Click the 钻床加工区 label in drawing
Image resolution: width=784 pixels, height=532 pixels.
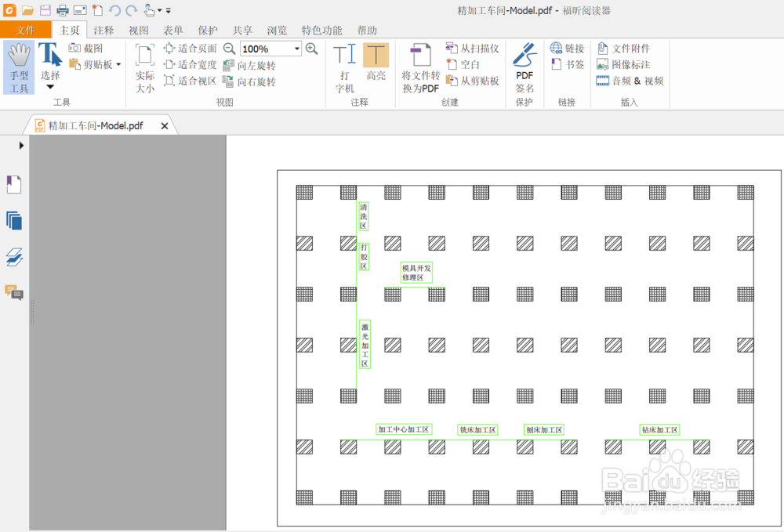point(659,429)
